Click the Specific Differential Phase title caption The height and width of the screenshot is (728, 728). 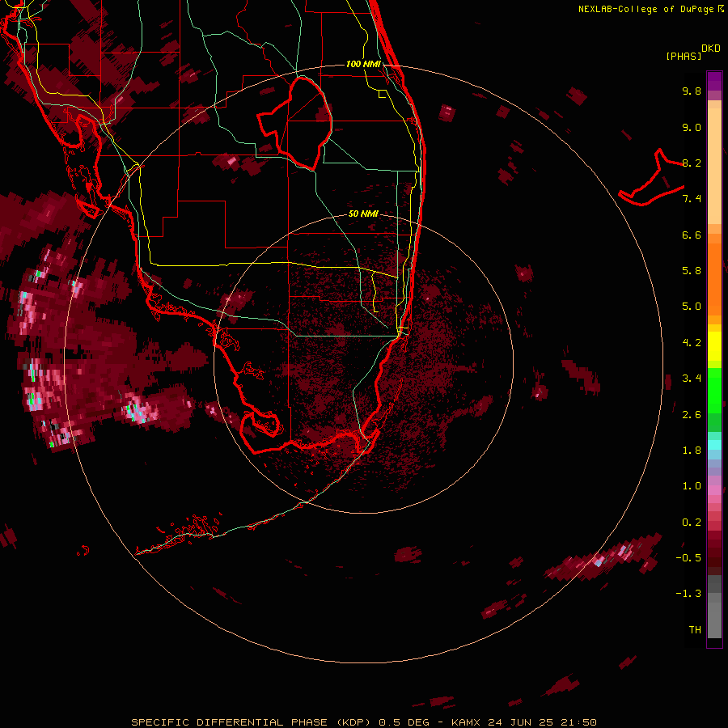click(x=363, y=722)
